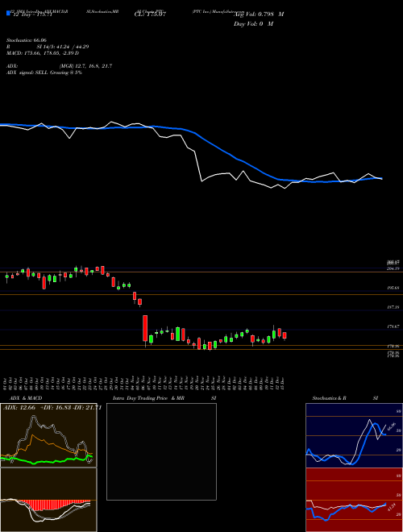Viewport: 403px width, 532px height.
Task: Click the 178.67 price axis label
Action: point(394,326)
